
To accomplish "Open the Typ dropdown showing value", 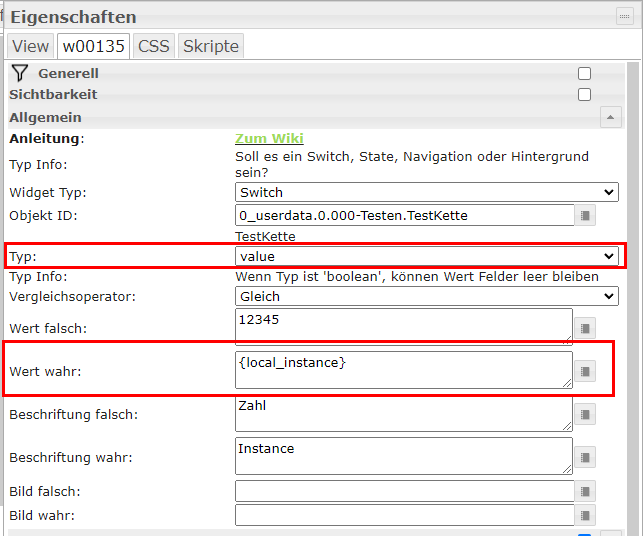I will 427,256.
